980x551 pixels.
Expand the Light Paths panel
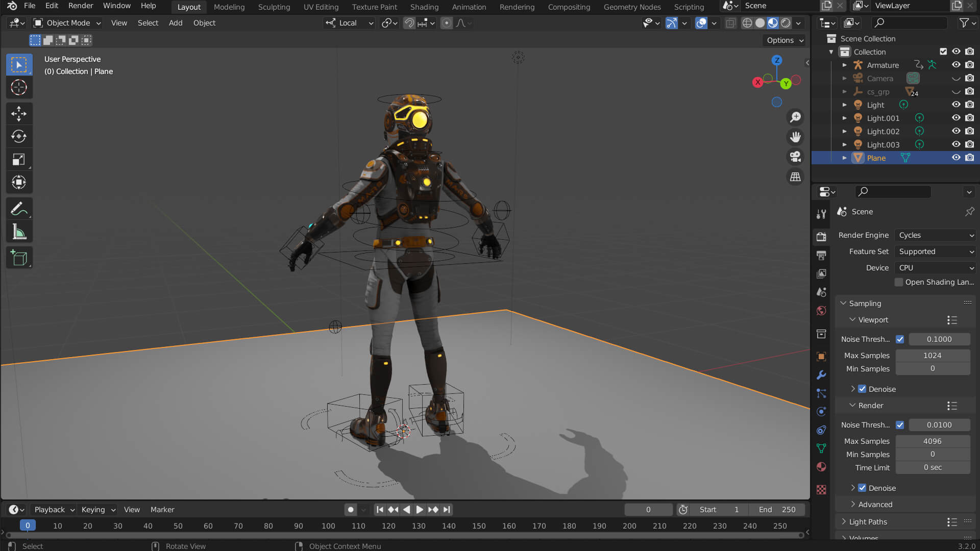[868, 521]
